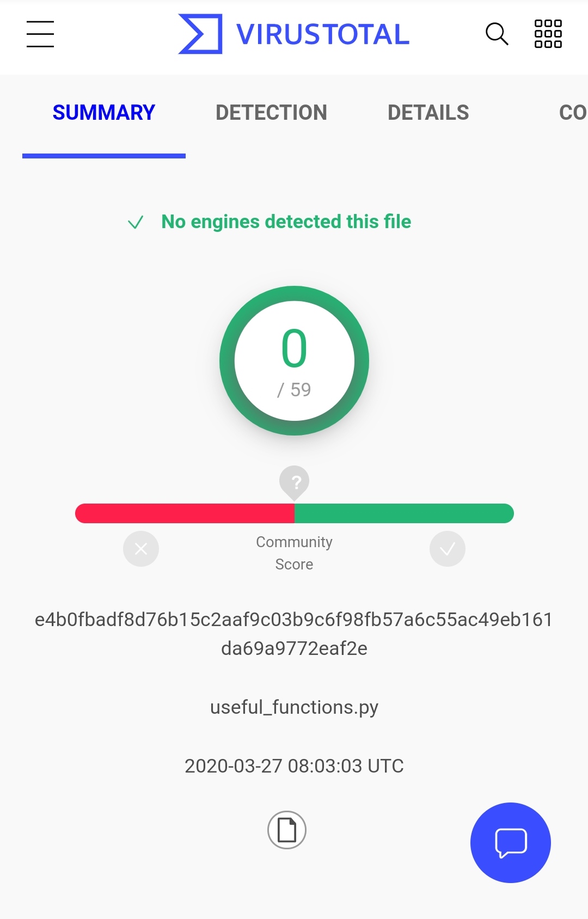Open the hamburger menu
The width and height of the screenshot is (588, 919).
[x=40, y=34]
